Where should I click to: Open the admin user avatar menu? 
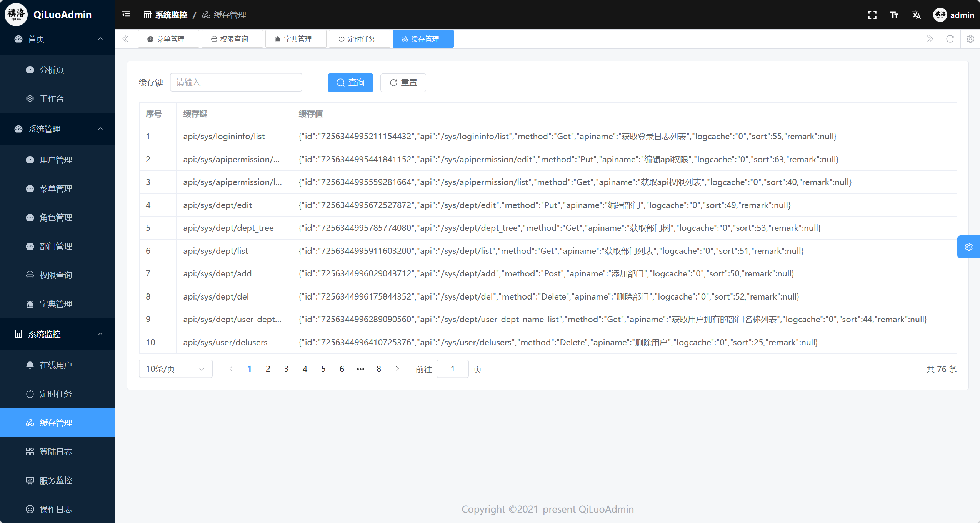(954, 15)
